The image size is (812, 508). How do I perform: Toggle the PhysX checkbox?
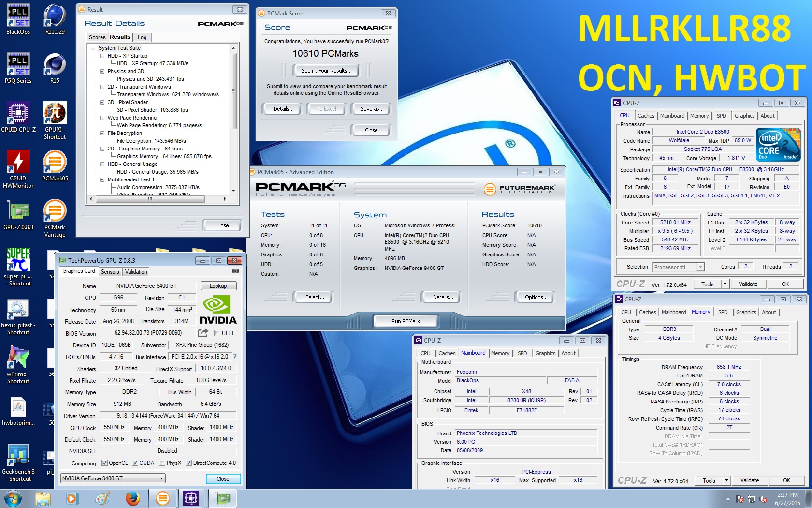pyautogui.click(x=162, y=463)
